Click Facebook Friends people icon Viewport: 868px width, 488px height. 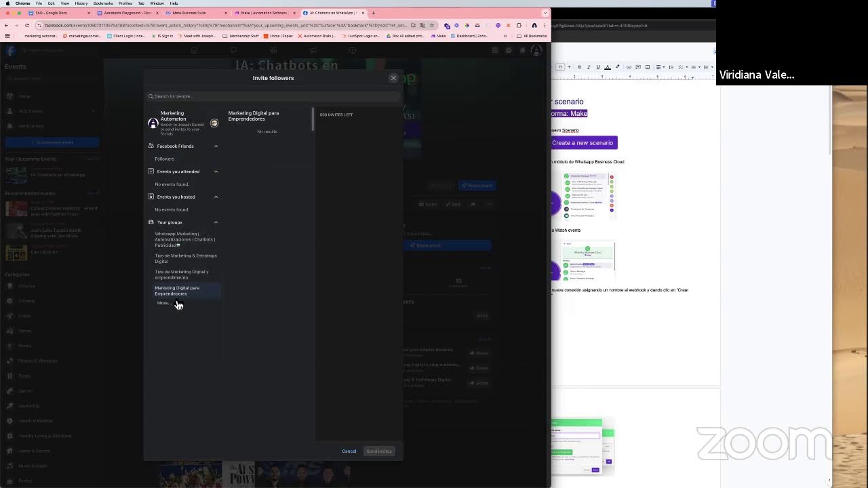click(x=151, y=146)
